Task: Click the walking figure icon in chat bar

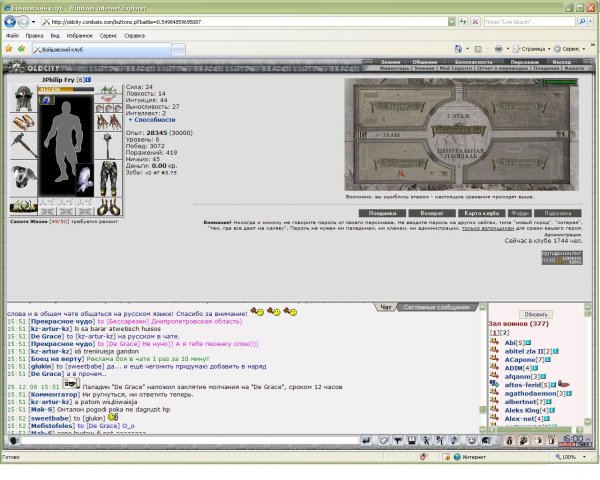Action: pyautogui.click(x=426, y=441)
